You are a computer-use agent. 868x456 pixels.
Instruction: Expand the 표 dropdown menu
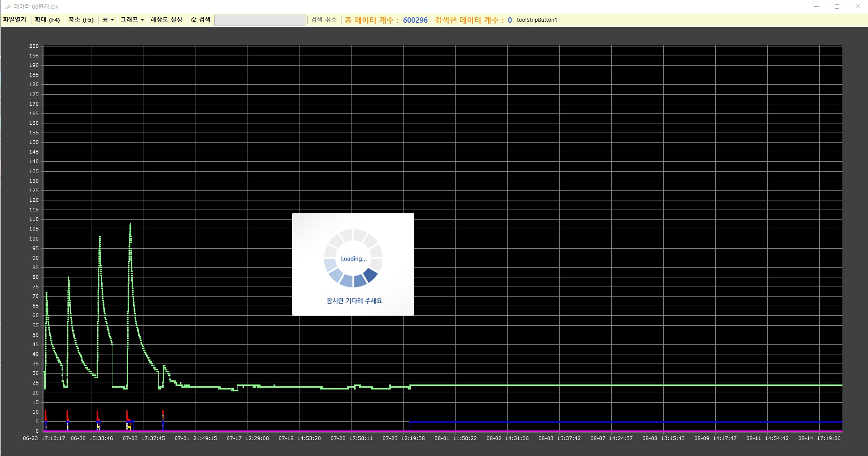tap(108, 20)
